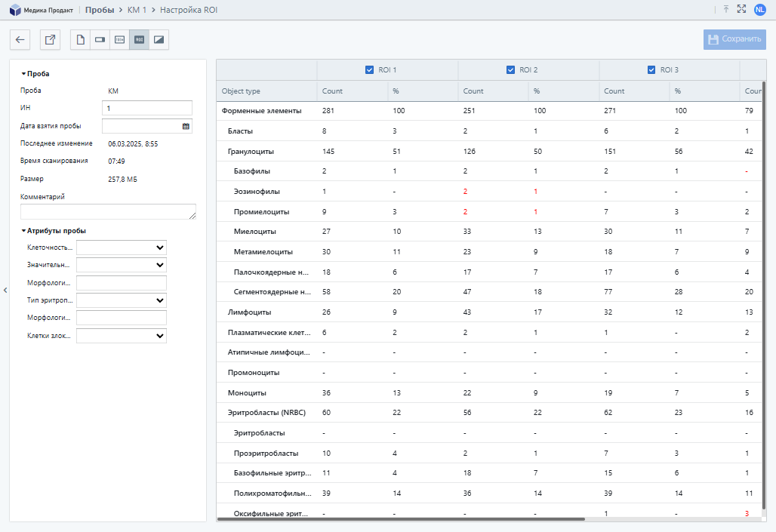The width and height of the screenshot is (776, 532).
Task: Select the Форменные элементы row
Action: coord(489,111)
